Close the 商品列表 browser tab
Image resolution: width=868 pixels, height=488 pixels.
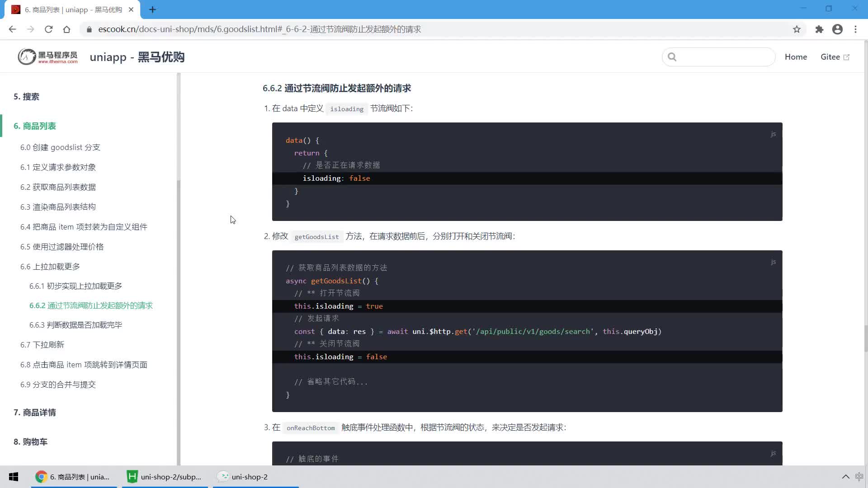coord(131,9)
